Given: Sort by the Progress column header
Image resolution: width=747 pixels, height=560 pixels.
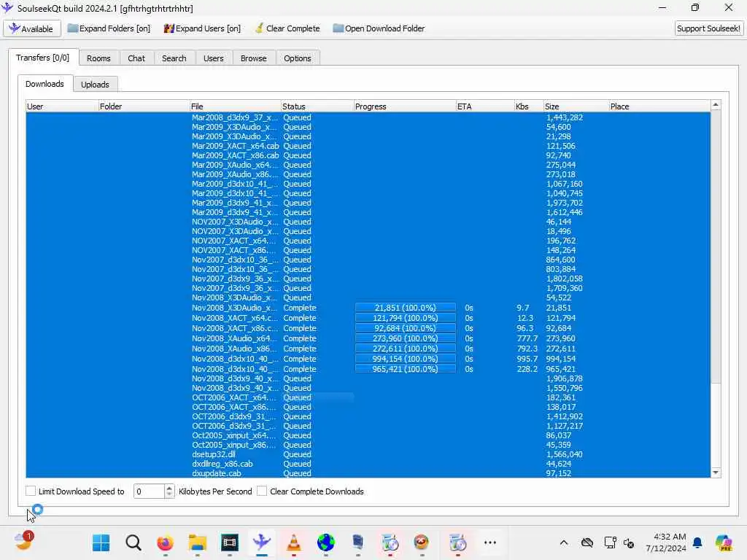Looking at the screenshot, I should tap(405, 106).
